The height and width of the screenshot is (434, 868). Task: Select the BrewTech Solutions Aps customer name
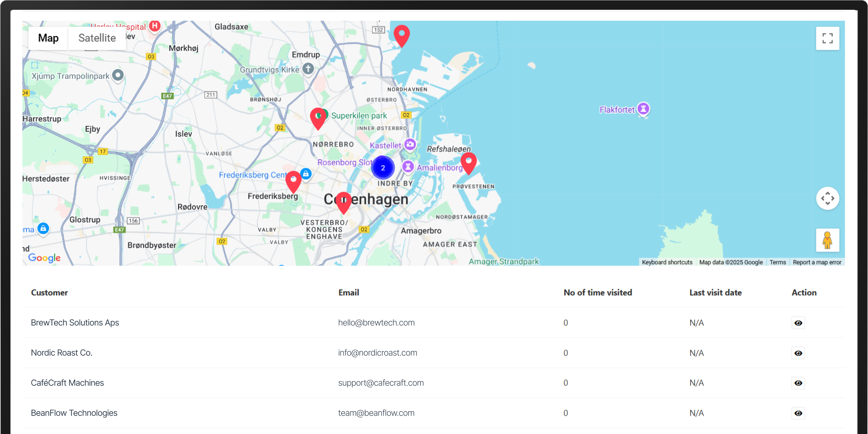coord(75,323)
